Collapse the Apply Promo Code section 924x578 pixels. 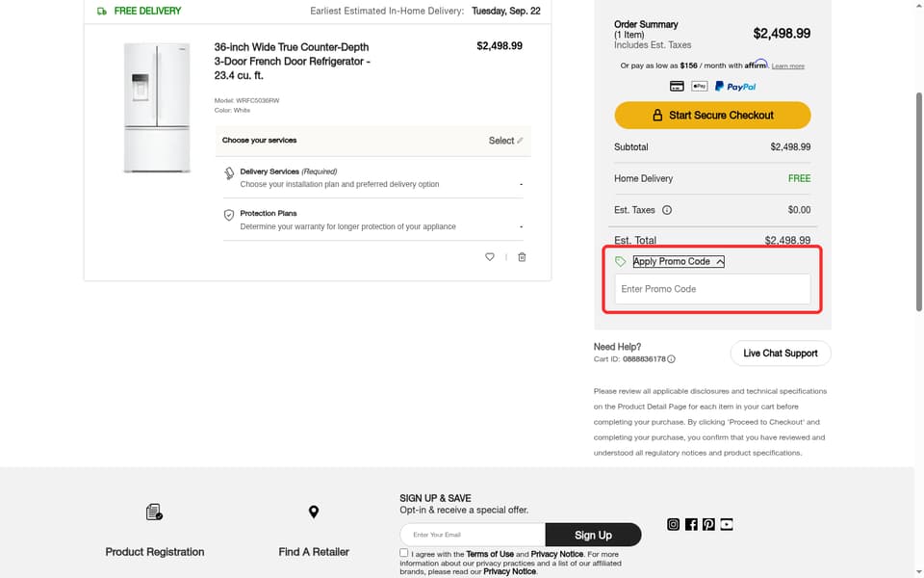tap(679, 261)
